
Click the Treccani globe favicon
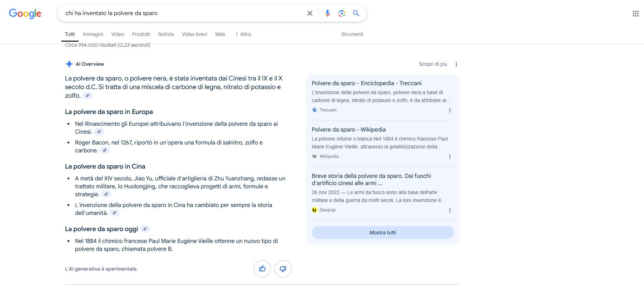click(315, 110)
